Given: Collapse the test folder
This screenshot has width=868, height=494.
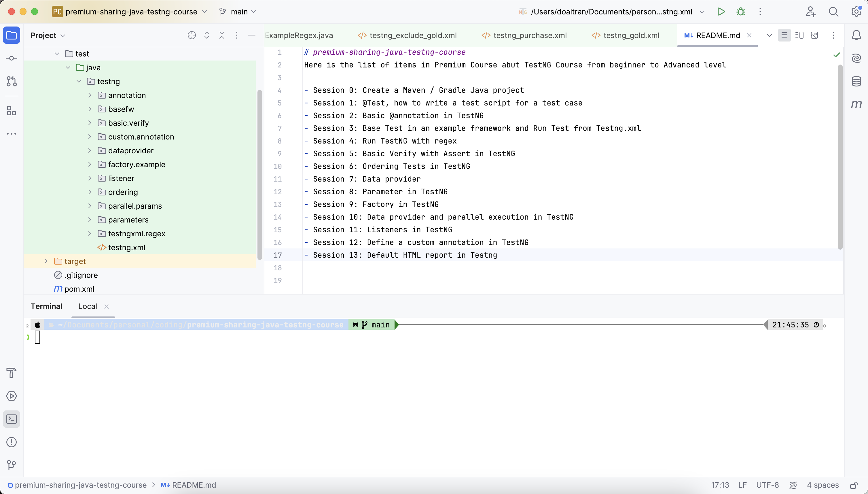Looking at the screenshot, I should [57, 54].
